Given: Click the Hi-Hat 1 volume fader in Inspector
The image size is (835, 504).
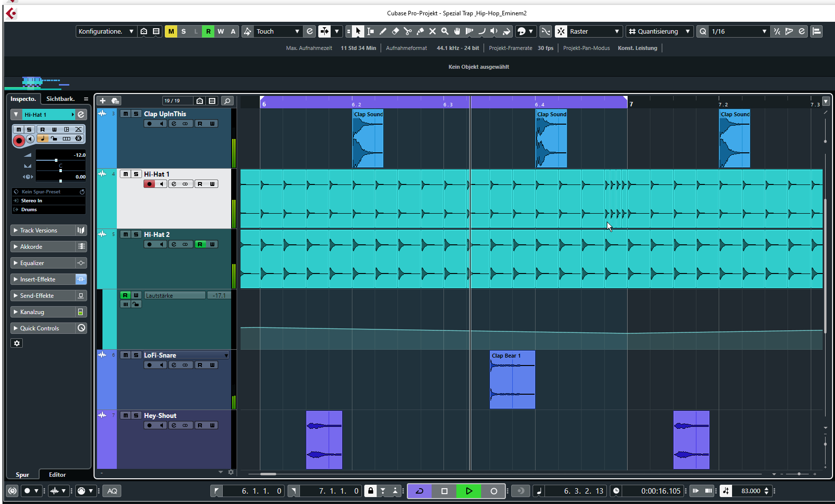Looking at the screenshot, I should click(56, 160).
